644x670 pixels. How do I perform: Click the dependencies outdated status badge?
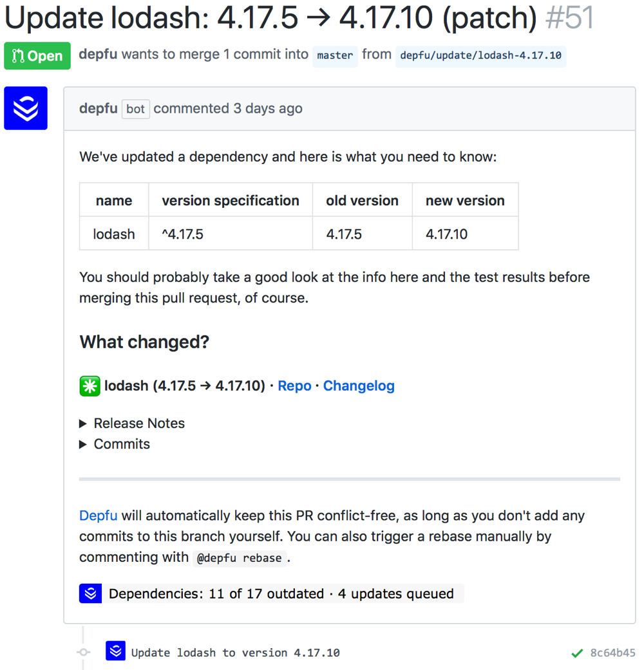click(281, 593)
